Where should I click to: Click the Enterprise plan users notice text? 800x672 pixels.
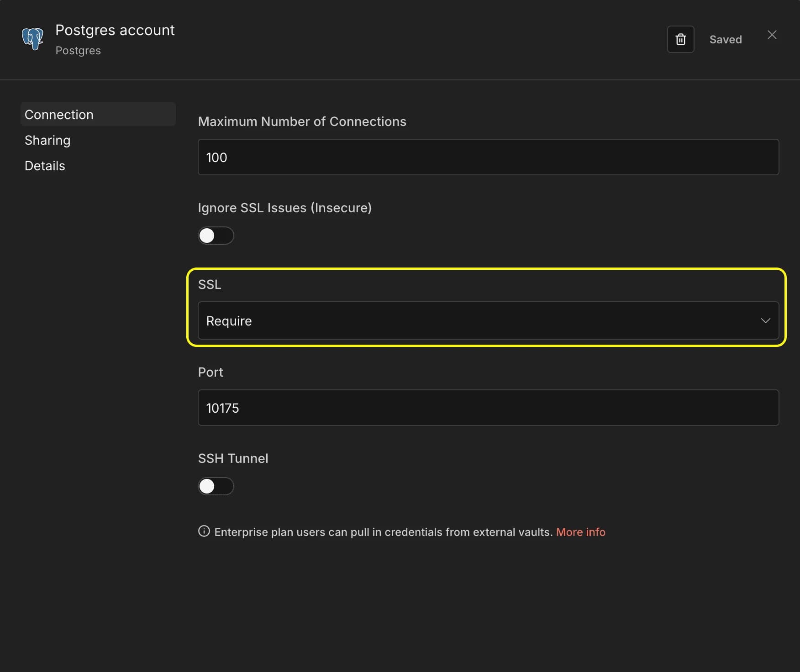pos(384,532)
